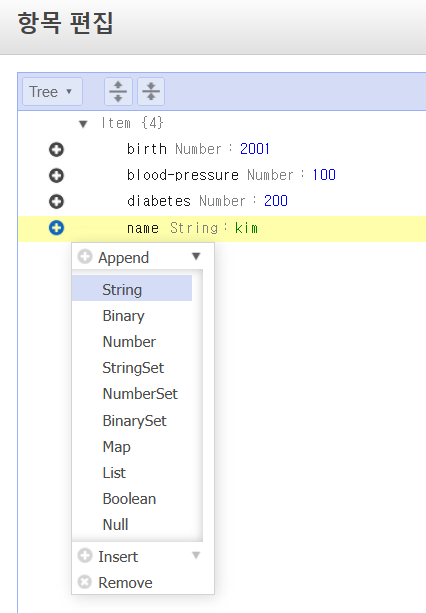Viewport: 426px width, 613px height.
Task: Click the birth value 2001
Action: tap(255, 149)
